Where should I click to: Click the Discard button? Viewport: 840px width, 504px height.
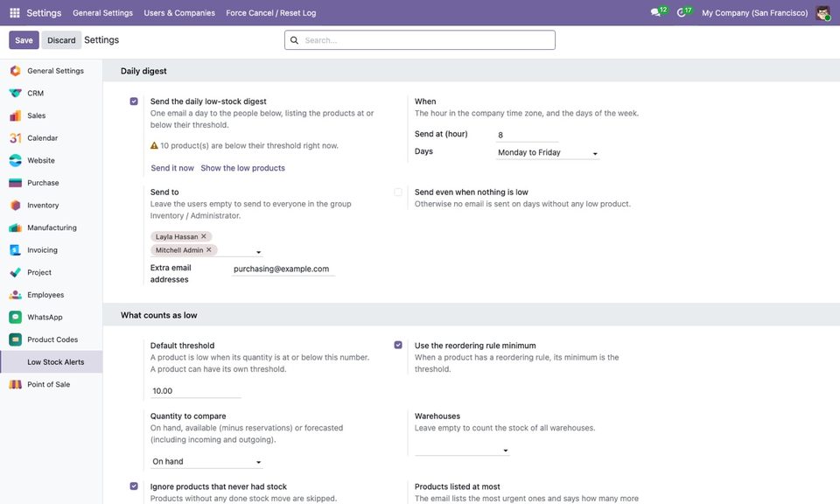61,40
